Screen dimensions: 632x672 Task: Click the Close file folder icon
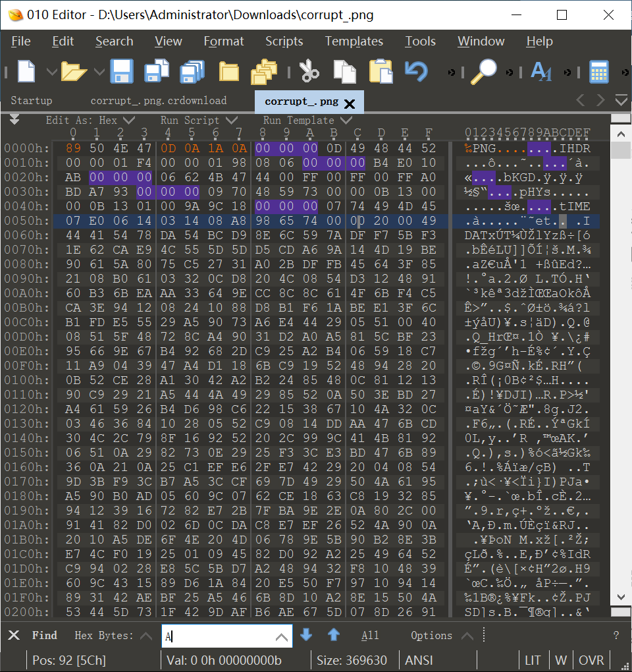pos(229,71)
